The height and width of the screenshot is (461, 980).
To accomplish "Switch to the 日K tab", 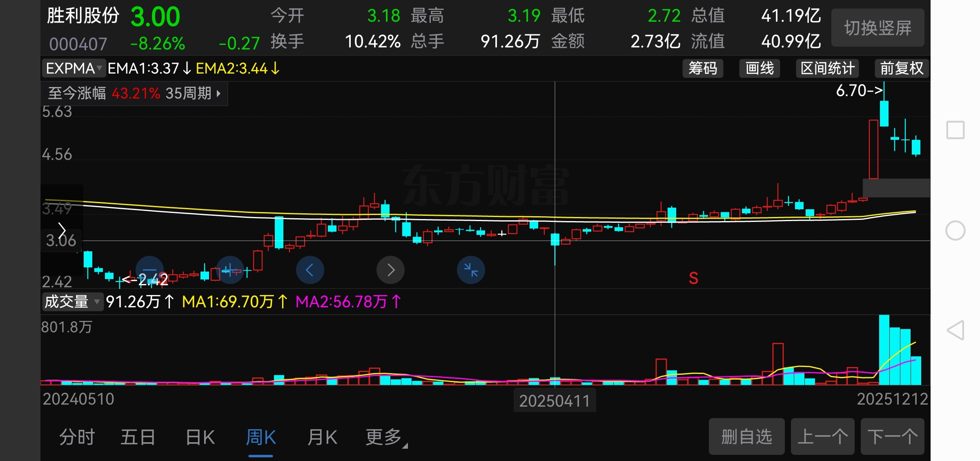I will pos(200,437).
